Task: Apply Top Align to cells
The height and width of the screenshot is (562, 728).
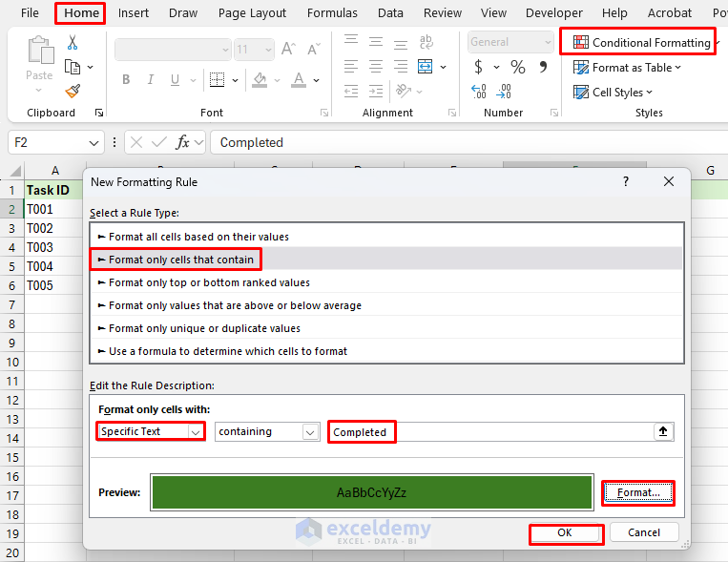Action: [351, 40]
